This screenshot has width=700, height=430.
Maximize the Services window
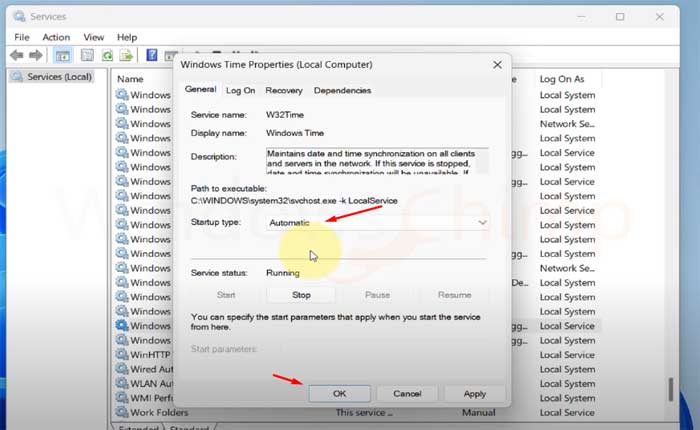point(620,17)
